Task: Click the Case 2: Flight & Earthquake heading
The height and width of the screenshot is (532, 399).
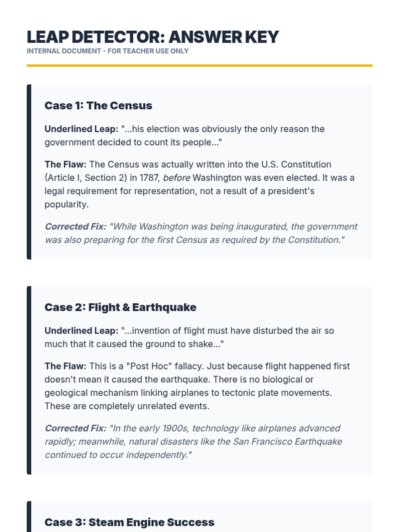Action: pos(120,307)
